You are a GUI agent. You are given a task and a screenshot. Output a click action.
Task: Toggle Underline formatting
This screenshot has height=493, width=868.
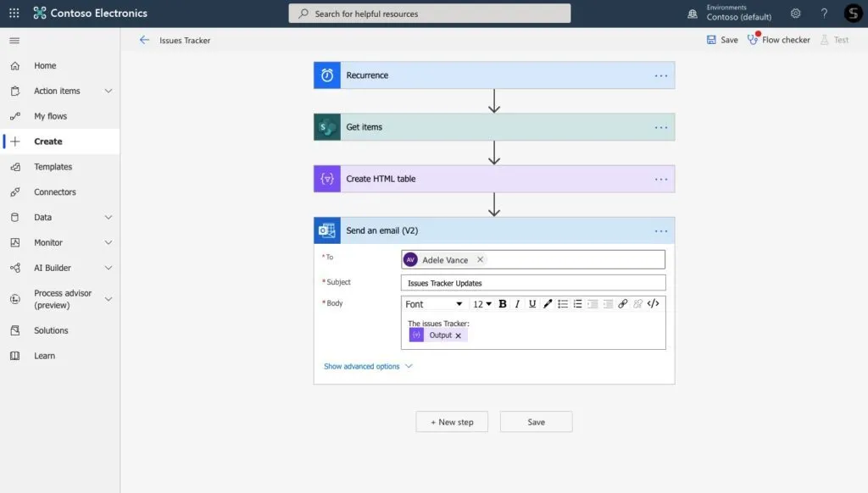[532, 304]
